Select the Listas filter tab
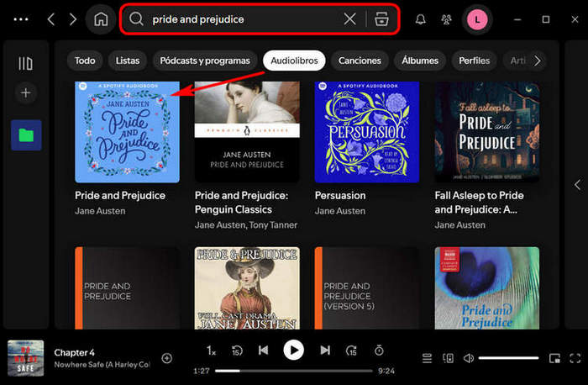 tap(128, 61)
